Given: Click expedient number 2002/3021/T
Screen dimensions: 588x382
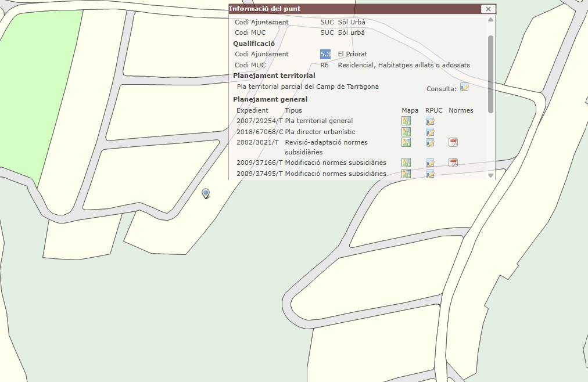Looking at the screenshot, I should point(257,142).
